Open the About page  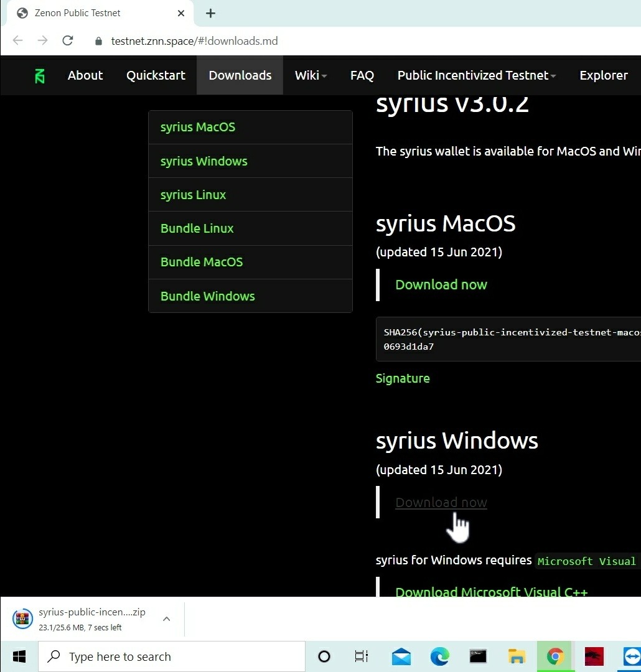(85, 75)
